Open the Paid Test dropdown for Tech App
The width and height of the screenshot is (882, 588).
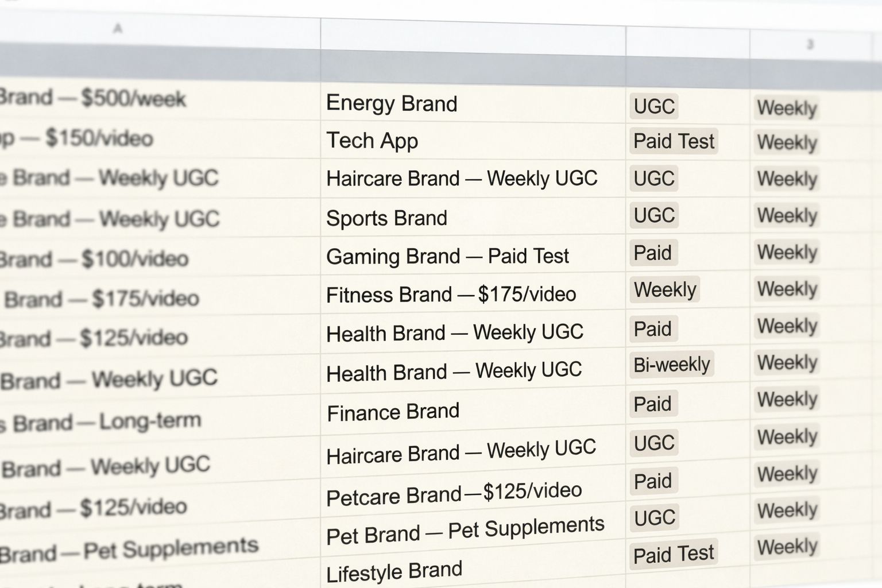tap(674, 141)
